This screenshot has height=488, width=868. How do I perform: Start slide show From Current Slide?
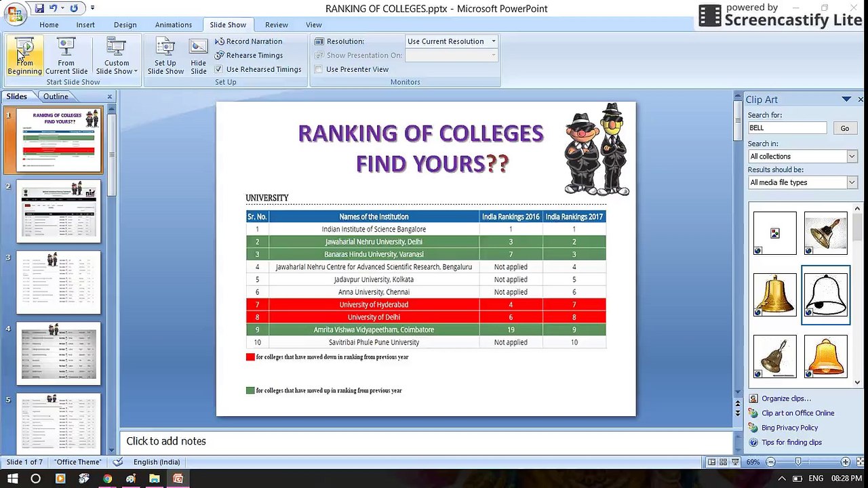[x=66, y=56]
